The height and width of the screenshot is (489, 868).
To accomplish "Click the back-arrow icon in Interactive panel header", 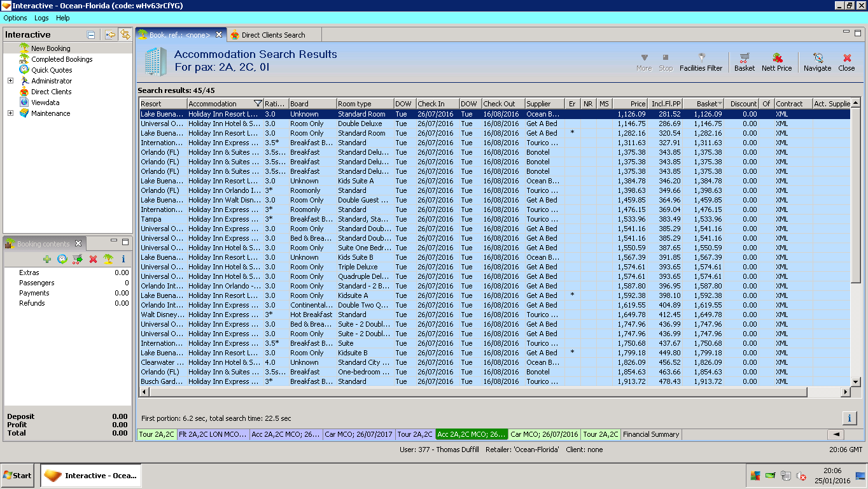I will [110, 35].
